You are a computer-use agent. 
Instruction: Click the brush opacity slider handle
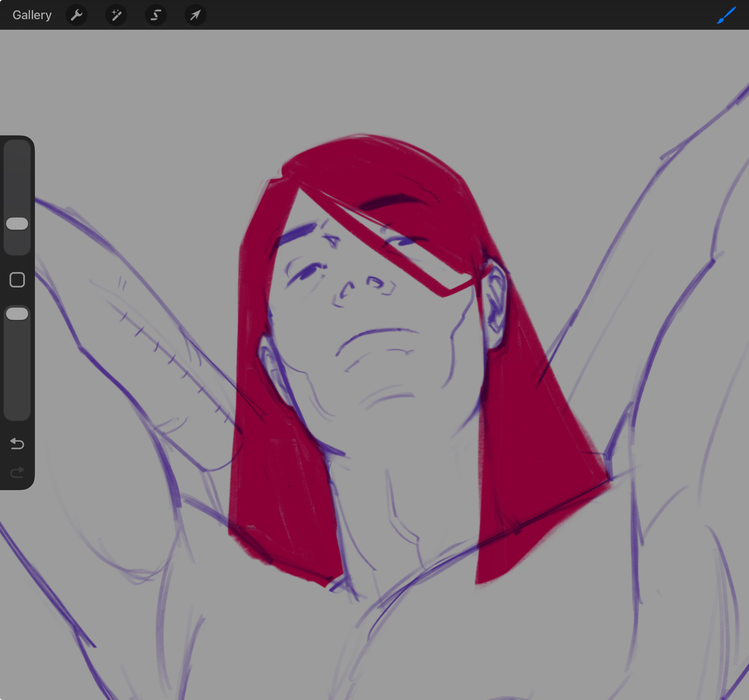point(17,314)
